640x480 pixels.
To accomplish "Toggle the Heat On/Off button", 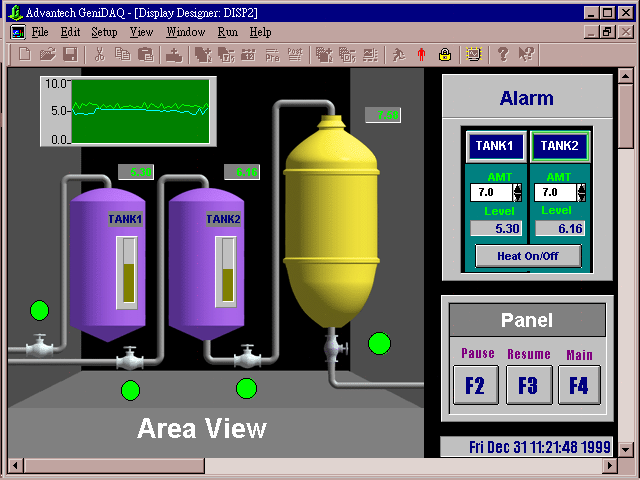I will (x=527, y=255).
